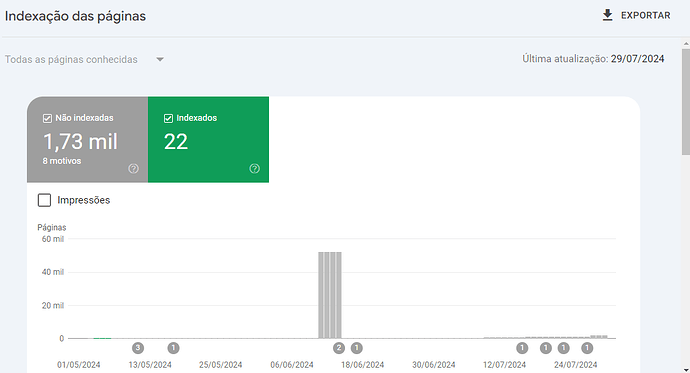
Task: Click annotation marker 1 near 18/06/2024
Action: point(356,348)
